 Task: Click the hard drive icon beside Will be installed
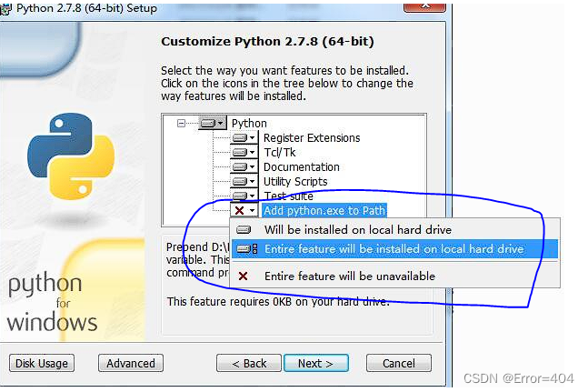tap(244, 229)
